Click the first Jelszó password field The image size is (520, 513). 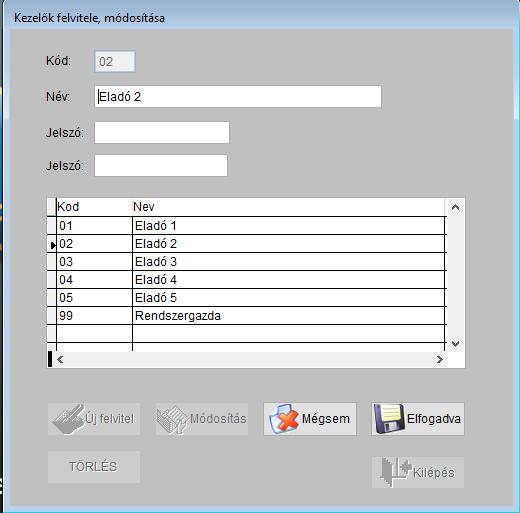tap(162, 133)
